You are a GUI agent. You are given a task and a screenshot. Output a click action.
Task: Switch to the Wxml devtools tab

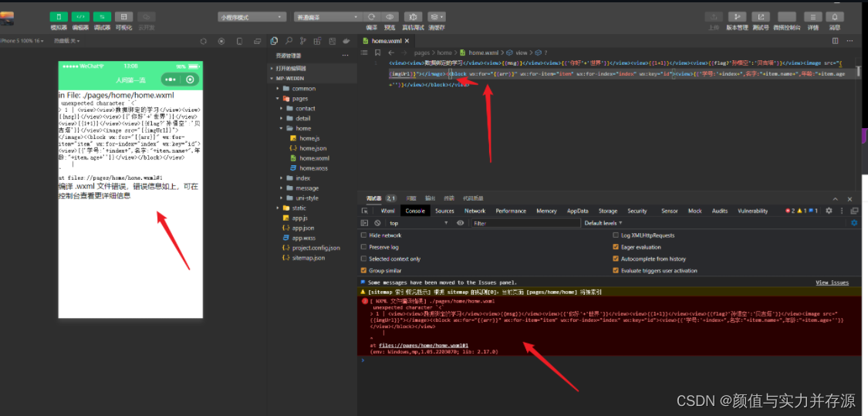tap(387, 211)
